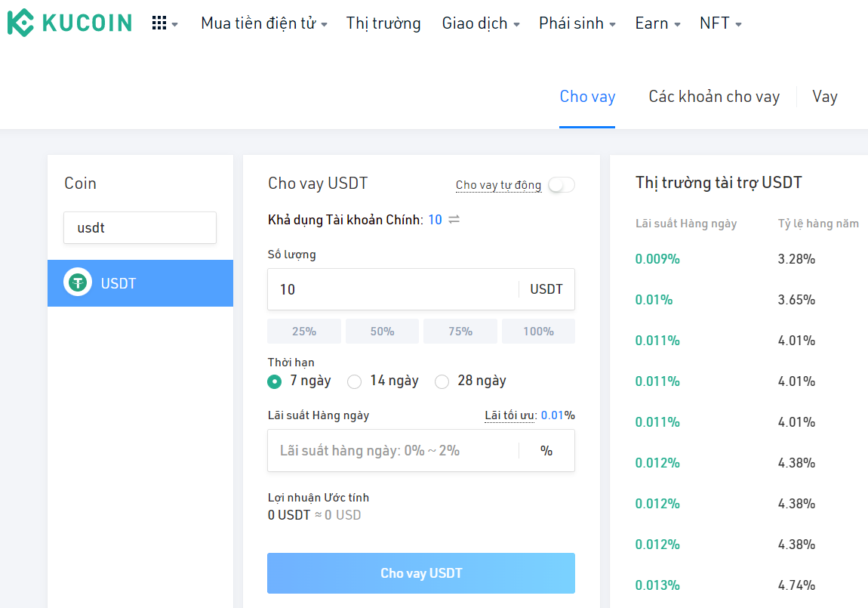Screen dimensions: 868x608
Task: Toggle the Cho vay tự động switch
Action: 562,185
